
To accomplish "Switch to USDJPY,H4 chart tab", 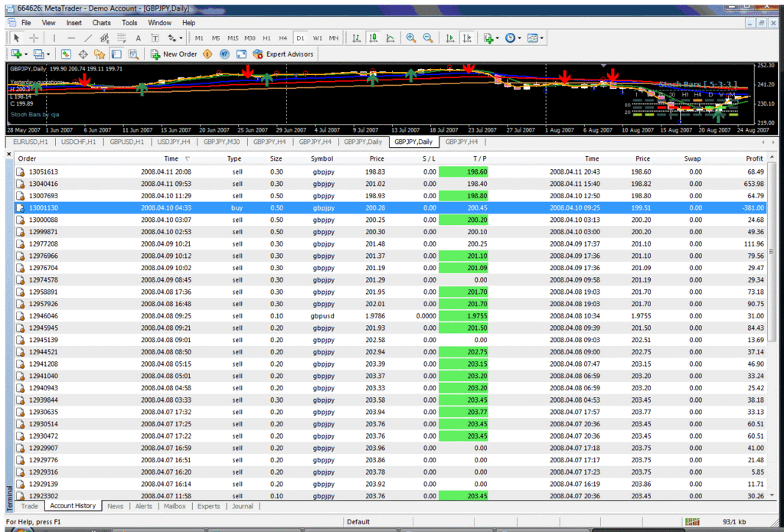I will [x=174, y=142].
